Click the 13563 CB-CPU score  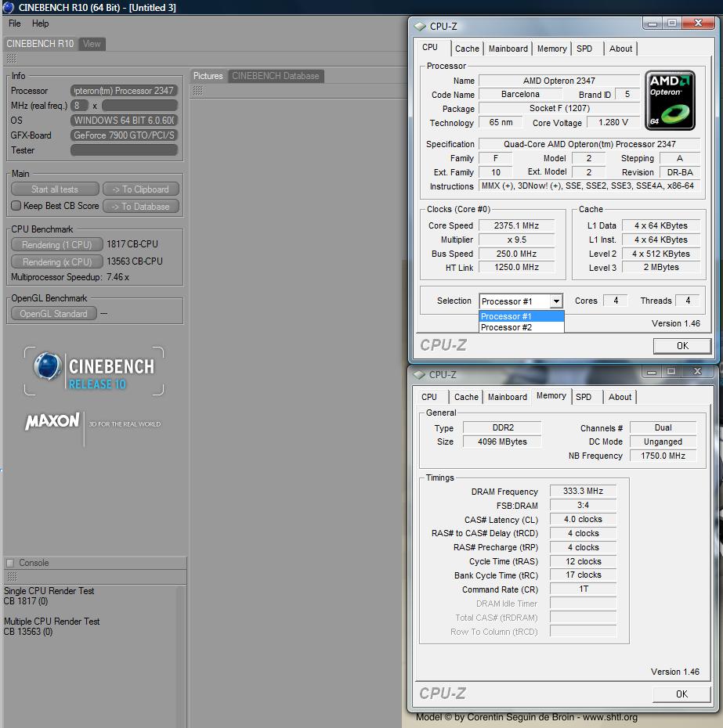point(135,261)
